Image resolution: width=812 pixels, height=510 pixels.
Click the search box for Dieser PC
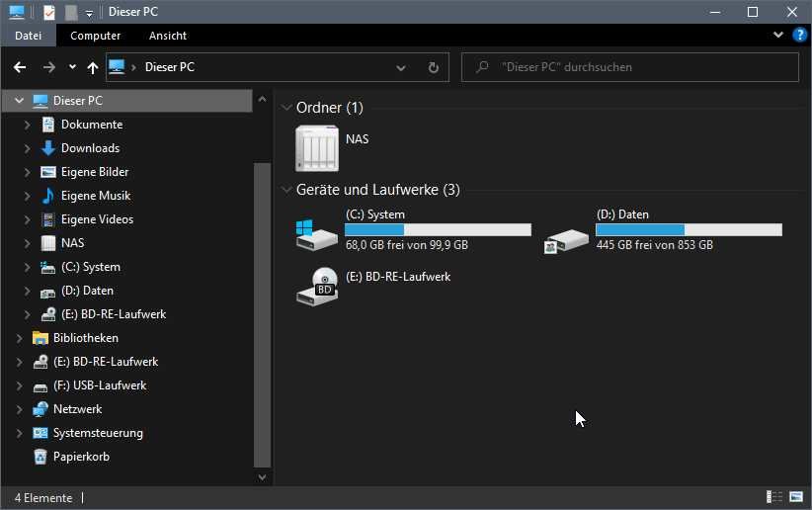point(629,67)
